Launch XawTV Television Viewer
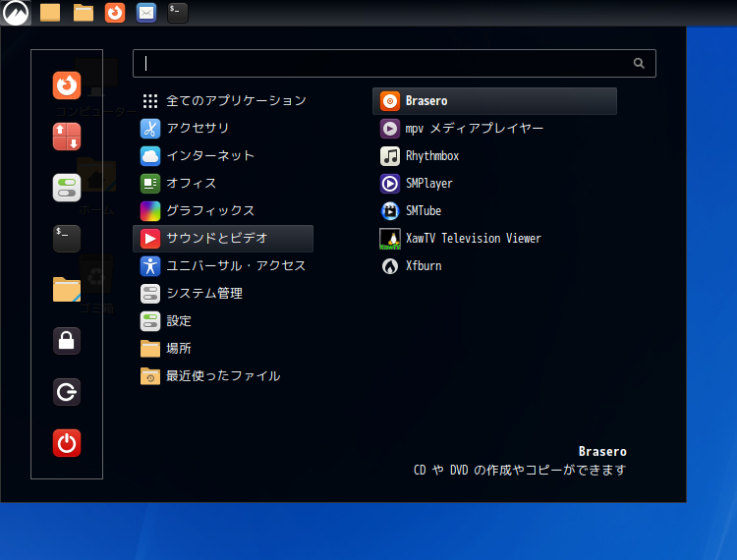 (494, 239)
